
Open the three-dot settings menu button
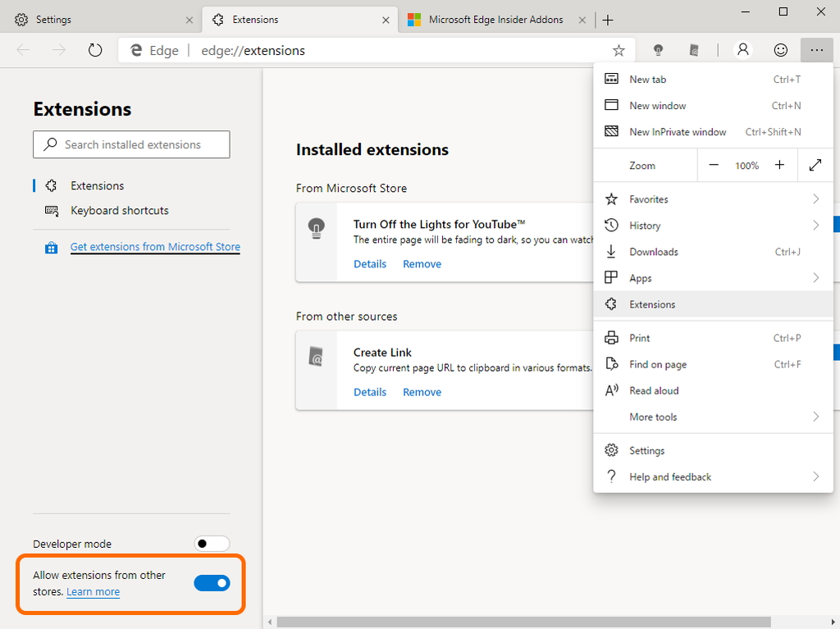click(x=816, y=50)
